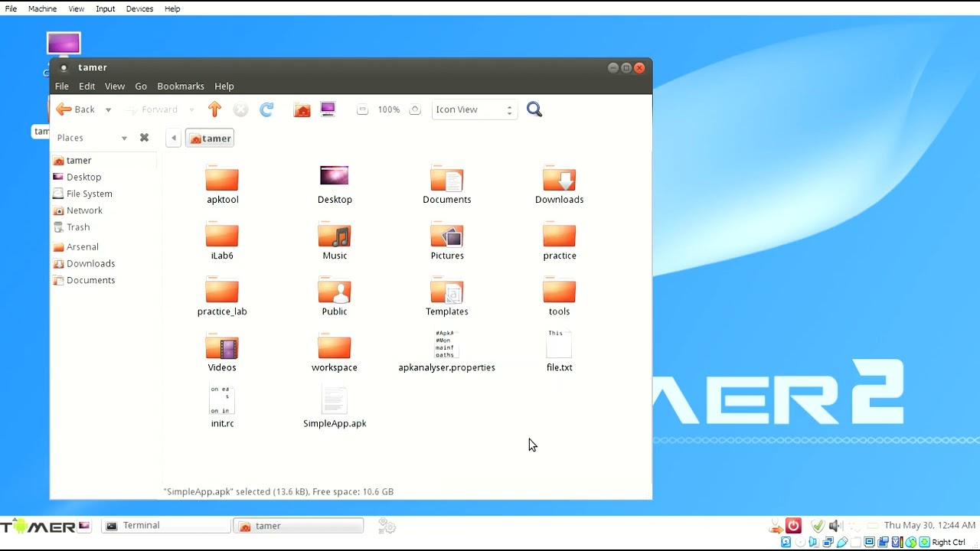Open the File menu in tamer window

click(62, 86)
